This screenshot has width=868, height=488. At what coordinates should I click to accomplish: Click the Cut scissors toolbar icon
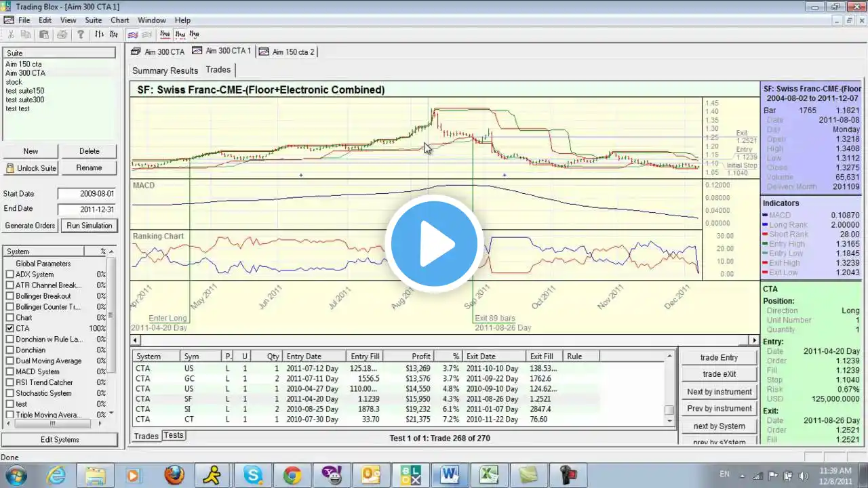point(11,35)
